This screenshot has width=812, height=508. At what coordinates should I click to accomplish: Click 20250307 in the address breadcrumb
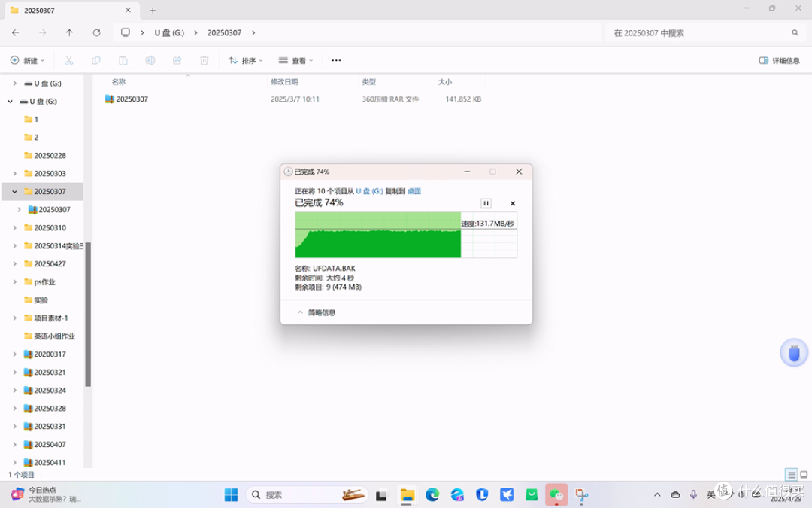point(224,32)
